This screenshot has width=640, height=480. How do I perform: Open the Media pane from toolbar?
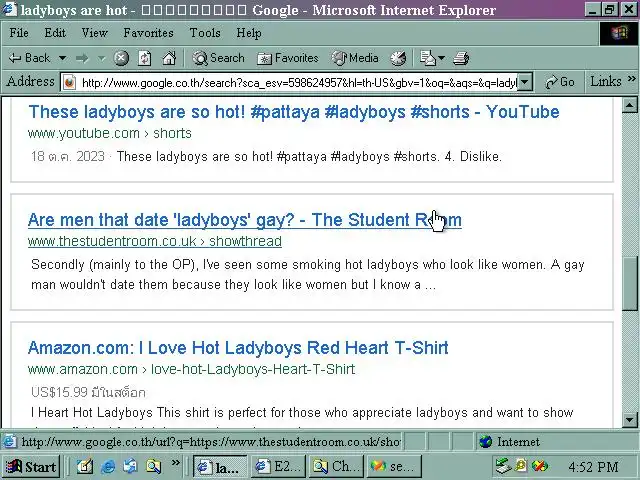point(355,58)
